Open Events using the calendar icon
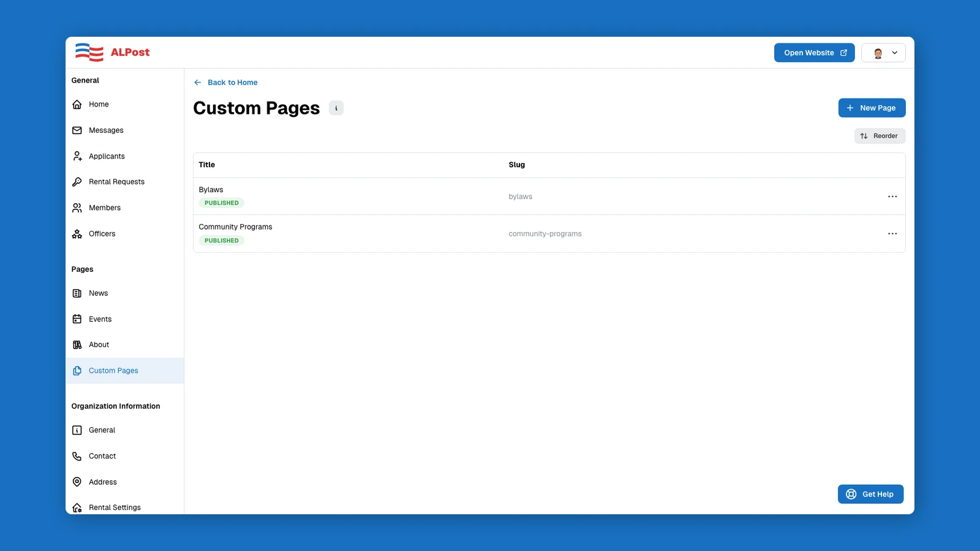The width and height of the screenshot is (980, 551). point(77,318)
